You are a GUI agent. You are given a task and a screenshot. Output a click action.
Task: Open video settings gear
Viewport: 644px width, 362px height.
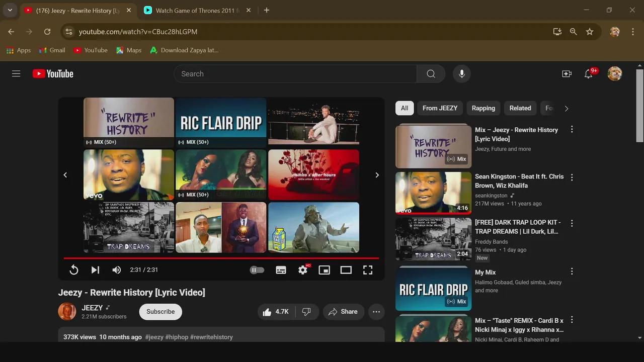[x=302, y=270]
